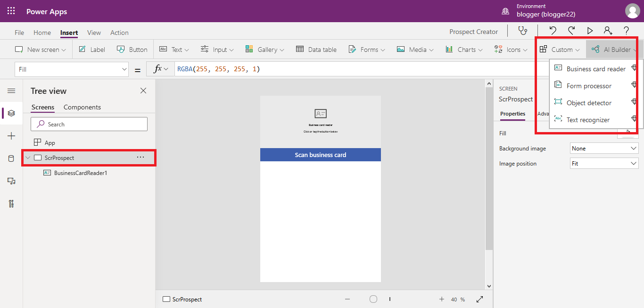The width and height of the screenshot is (644, 308).
Task: Click the zoom slider handle
Action: pyautogui.click(x=373, y=299)
